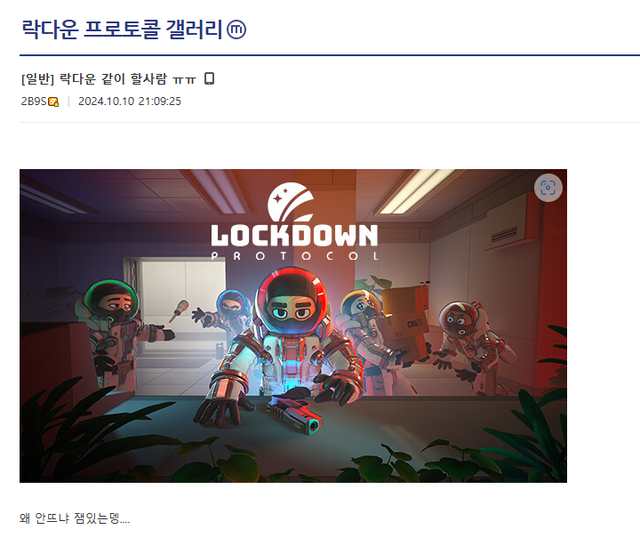640x547 pixels.
Task: Click the body text 왜 안뜨냐 잼있는뎅
Action: pos(74,518)
